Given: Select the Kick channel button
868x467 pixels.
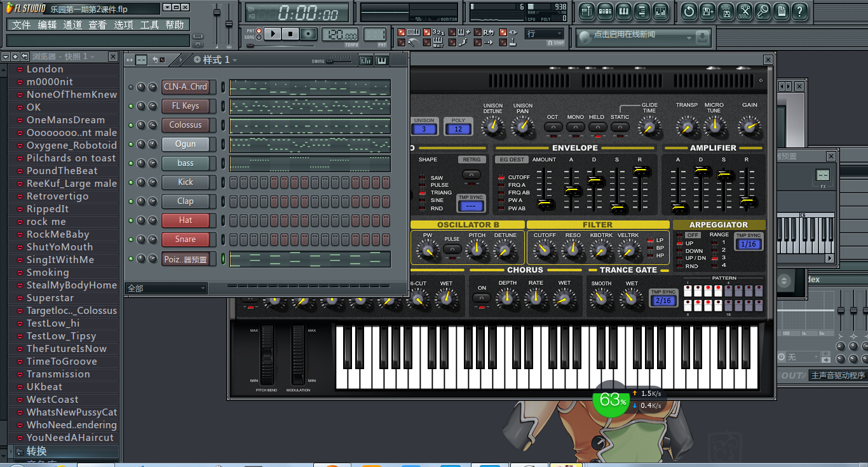Looking at the screenshot, I should [186, 182].
